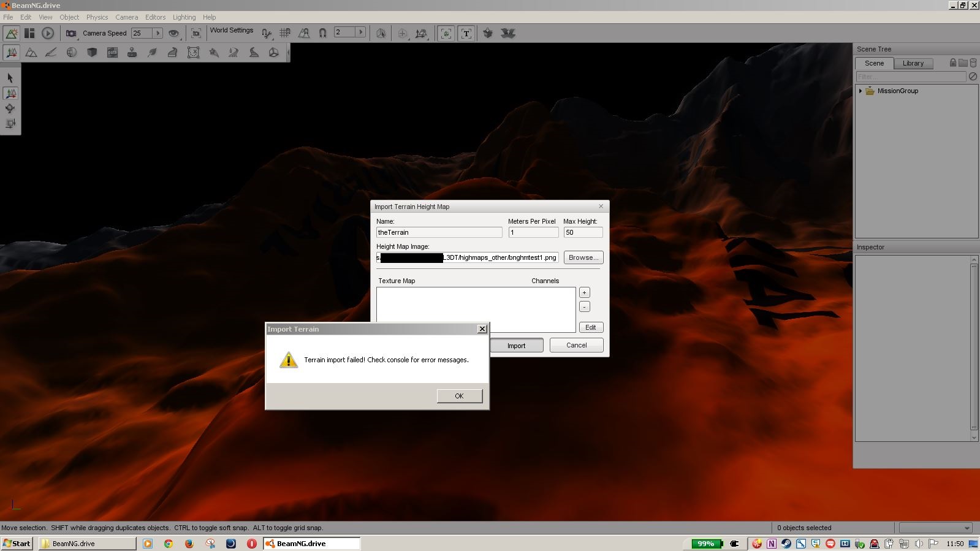Click the explode prefab icon
This screenshot has height=551, width=980.
pyautogui.click(x=508, y=33)
